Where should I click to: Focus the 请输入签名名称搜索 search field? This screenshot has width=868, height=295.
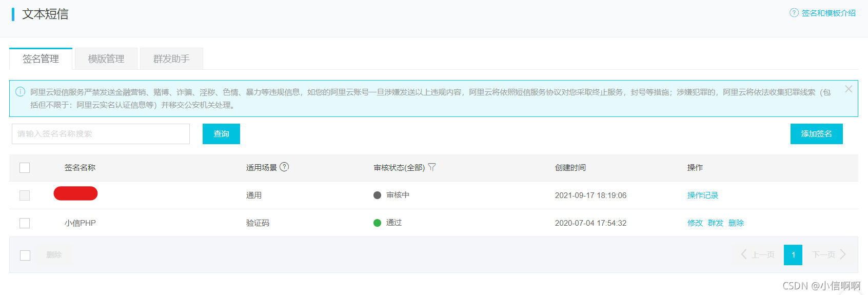[x=101, y=134]
